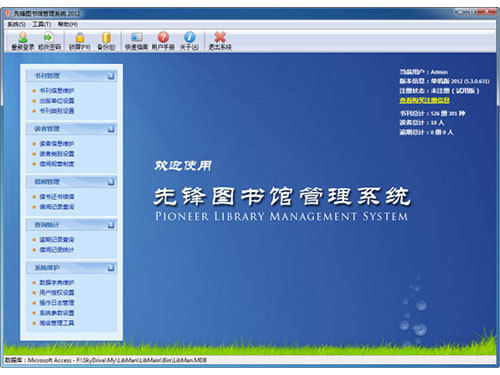Image resolution: width=500 pixels, height=375 pixels.
Task: Open 出版单位设置 publisher settings
Action: [57, 101]
